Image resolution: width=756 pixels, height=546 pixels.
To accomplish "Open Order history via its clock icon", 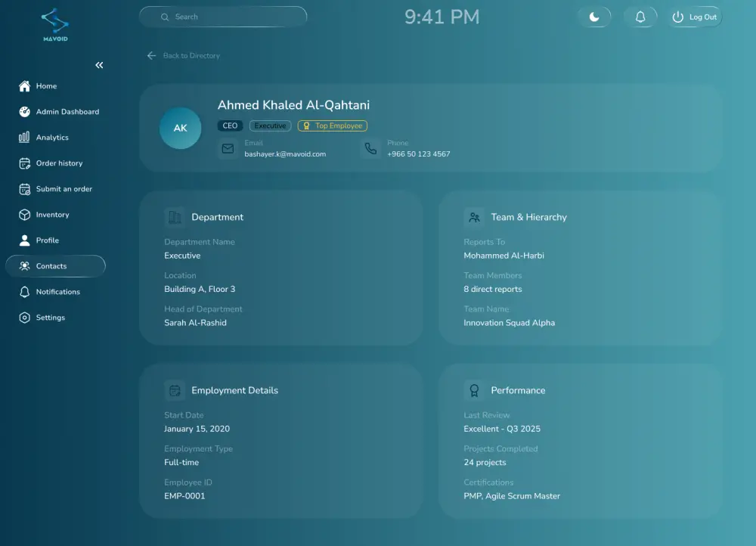I will pyautogui.click(x=25, y=163).
